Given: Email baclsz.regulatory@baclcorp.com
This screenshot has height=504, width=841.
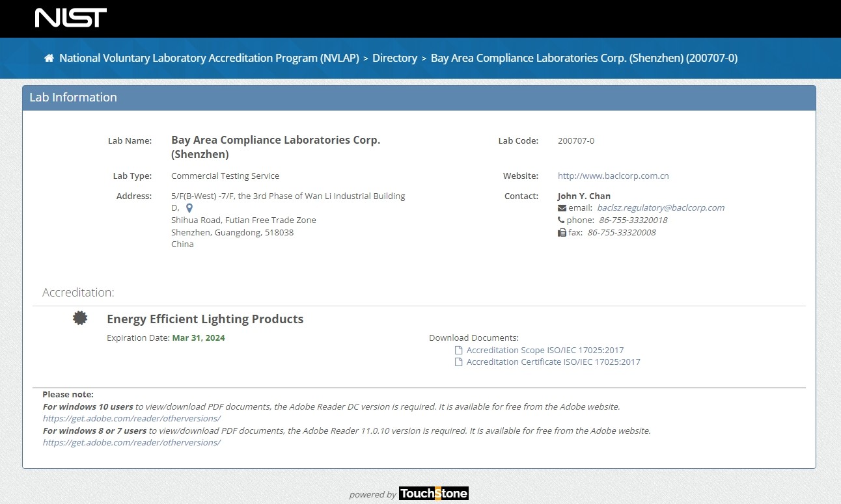Looking at the screenshot, I should (x=661, y=208).
